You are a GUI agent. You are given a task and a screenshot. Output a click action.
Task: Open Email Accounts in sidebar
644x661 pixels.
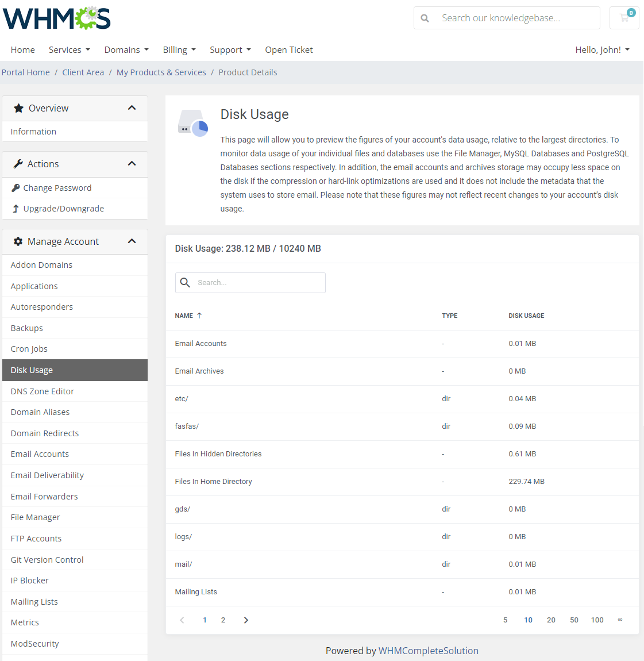[75, 454]
